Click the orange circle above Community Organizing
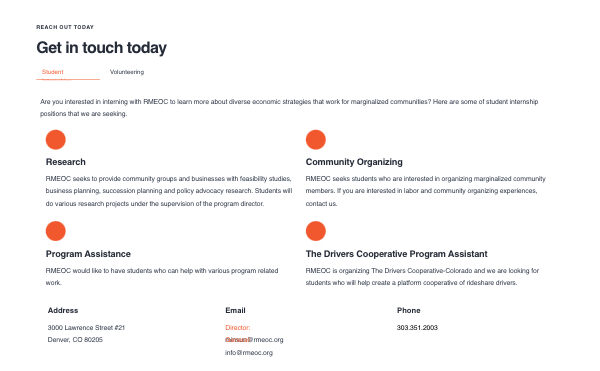Viewport: 600px width, 371px height. pyautogui.click(x=316, y=140)
